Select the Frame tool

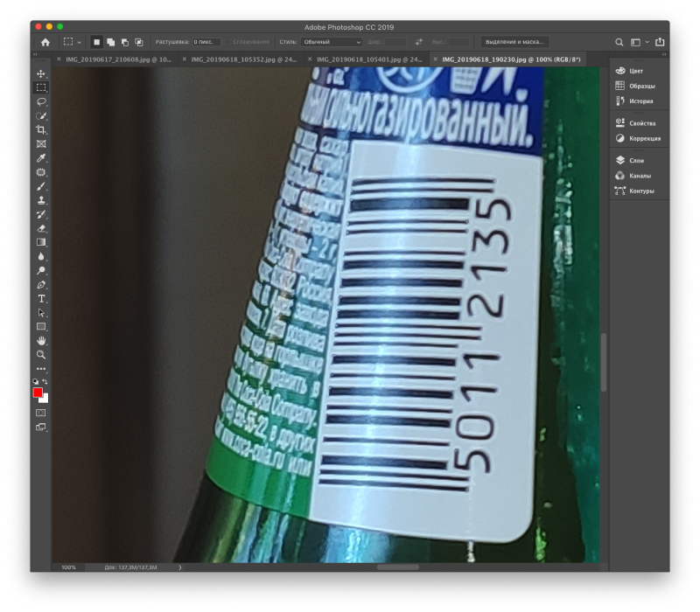pos(41,144)
